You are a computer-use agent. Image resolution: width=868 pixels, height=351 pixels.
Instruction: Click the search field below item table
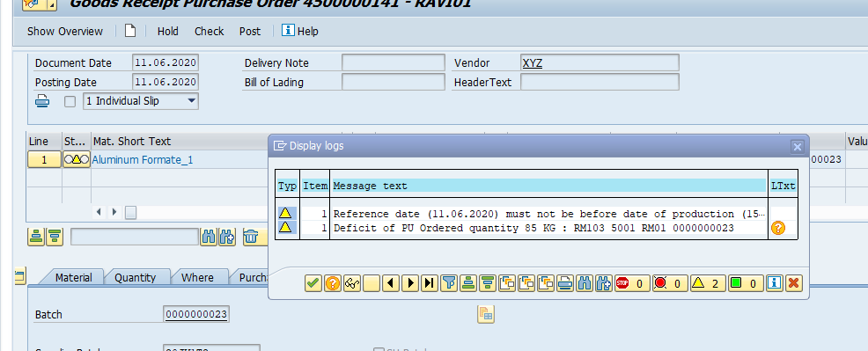[x=134, y=237]
